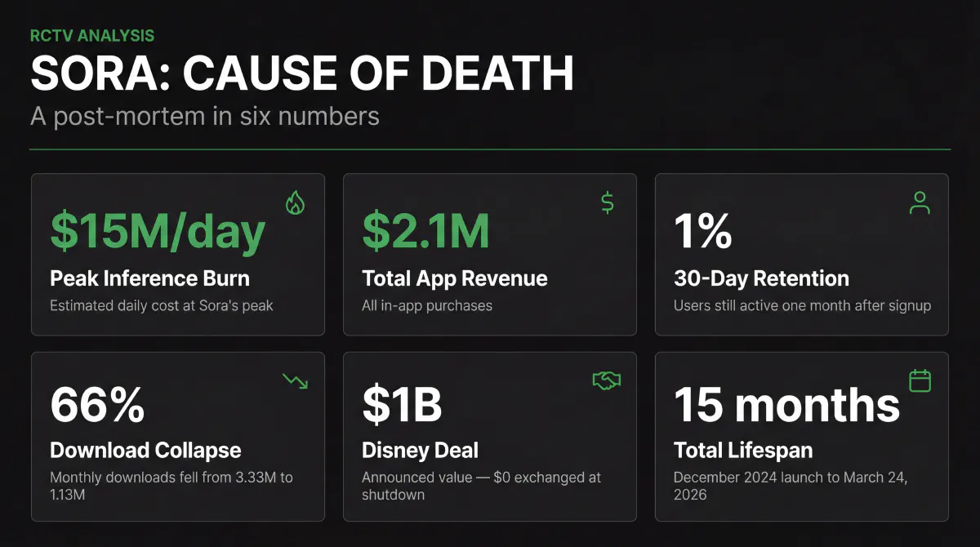
Task: Open the RCTV ANALYSIS label
Action: 92,35
